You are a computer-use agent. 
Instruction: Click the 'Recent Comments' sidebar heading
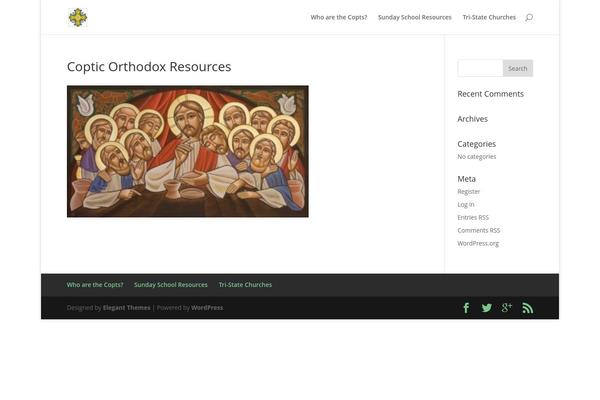tap(491, 94)
